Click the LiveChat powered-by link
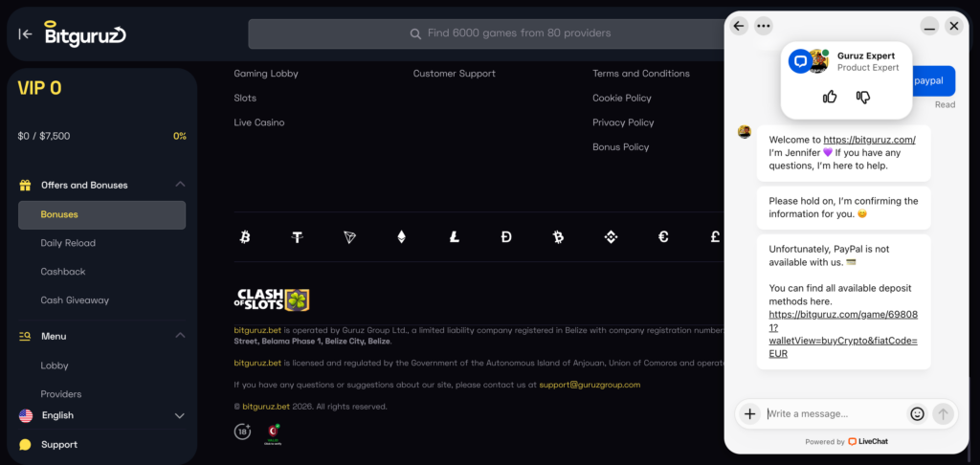This screenshot has width=980, height=465. [x=867, y=441]
